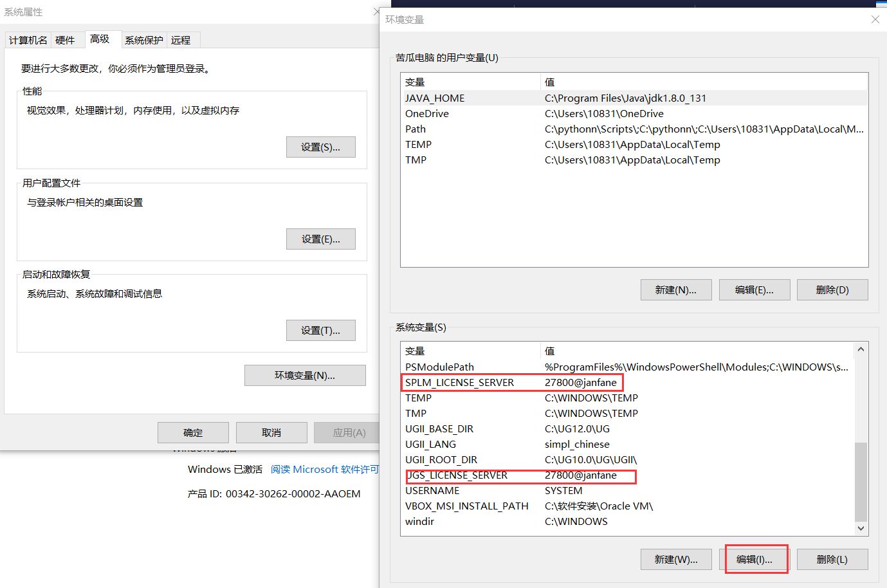Click the startup and recovery 设置(T) button
Image resolution: width=887 pixels, height=588 pixels.
(320, 330)
